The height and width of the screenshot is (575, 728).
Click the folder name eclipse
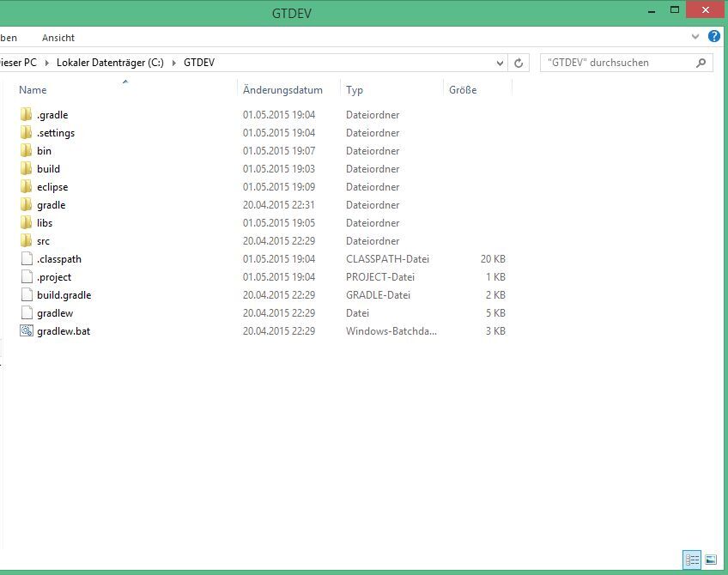[x=52, y=187]
